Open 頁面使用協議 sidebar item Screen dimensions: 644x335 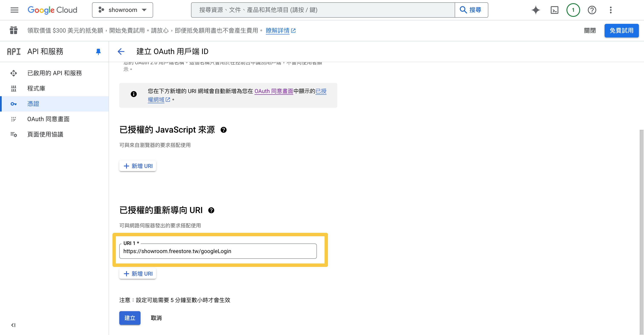[45, 134]
